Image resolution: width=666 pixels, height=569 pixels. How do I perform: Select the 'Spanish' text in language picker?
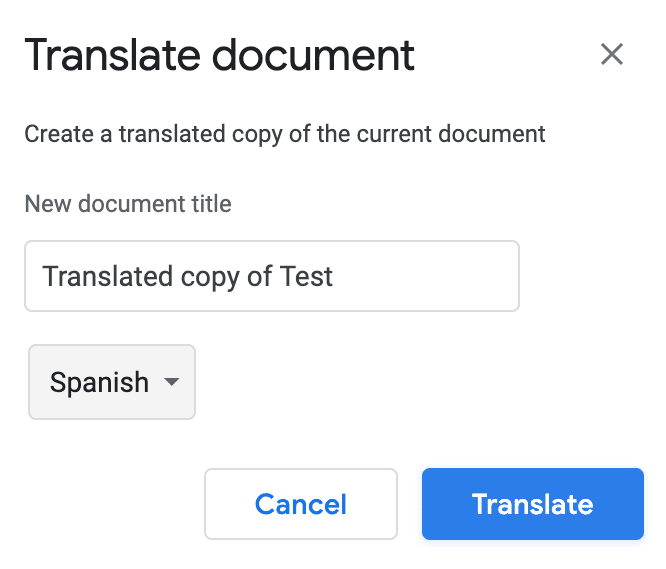click(x=99, y=382)
